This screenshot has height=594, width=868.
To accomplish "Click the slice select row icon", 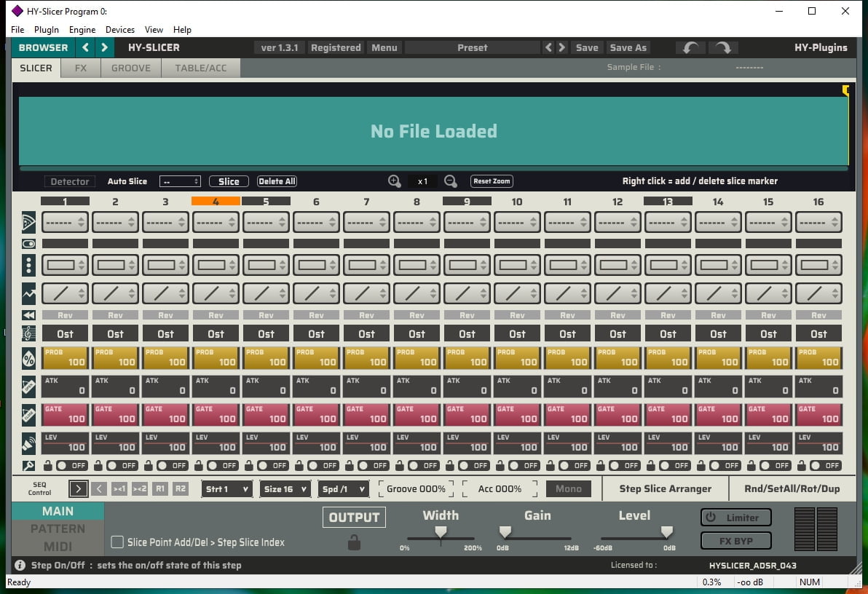I will tap(28, 222).
